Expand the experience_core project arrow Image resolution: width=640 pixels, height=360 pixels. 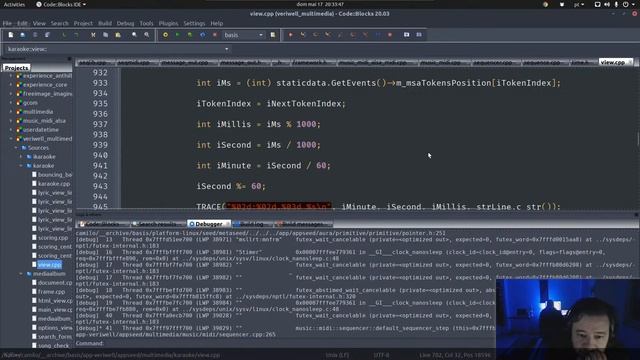coord(11,85)
